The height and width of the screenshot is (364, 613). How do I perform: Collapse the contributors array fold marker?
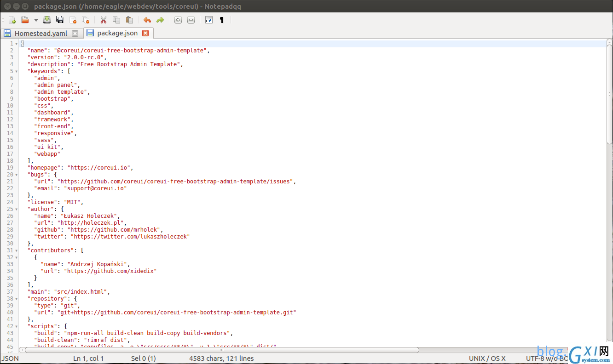tap(17, 250)
